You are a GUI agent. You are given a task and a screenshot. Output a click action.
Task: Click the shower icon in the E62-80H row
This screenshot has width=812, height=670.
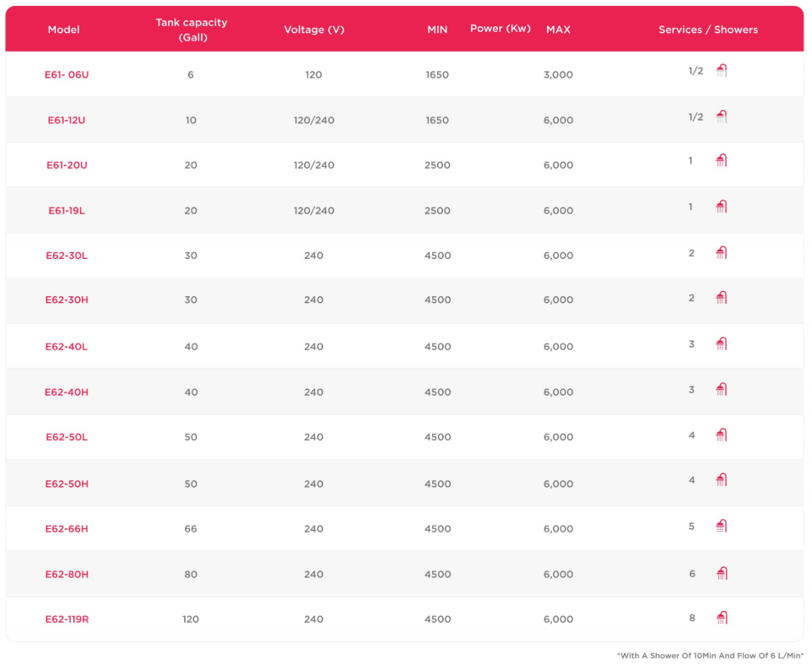(x=721, y=574)
